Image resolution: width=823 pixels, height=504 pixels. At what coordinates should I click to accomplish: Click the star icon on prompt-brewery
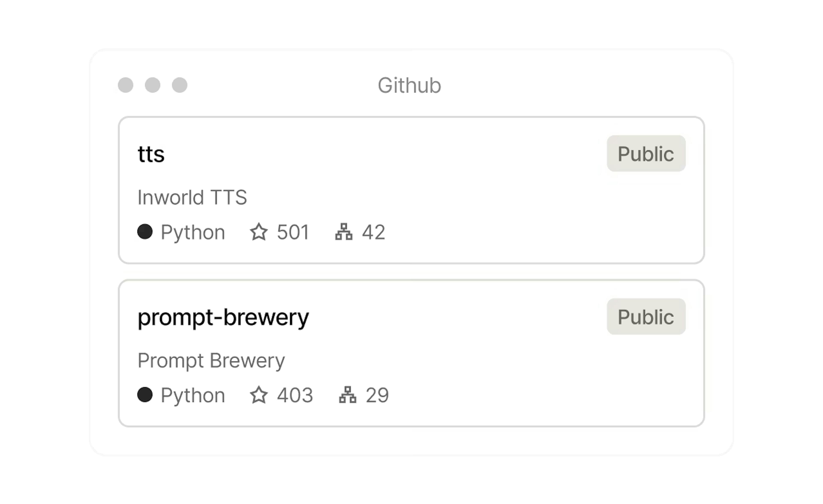[258, 395]
